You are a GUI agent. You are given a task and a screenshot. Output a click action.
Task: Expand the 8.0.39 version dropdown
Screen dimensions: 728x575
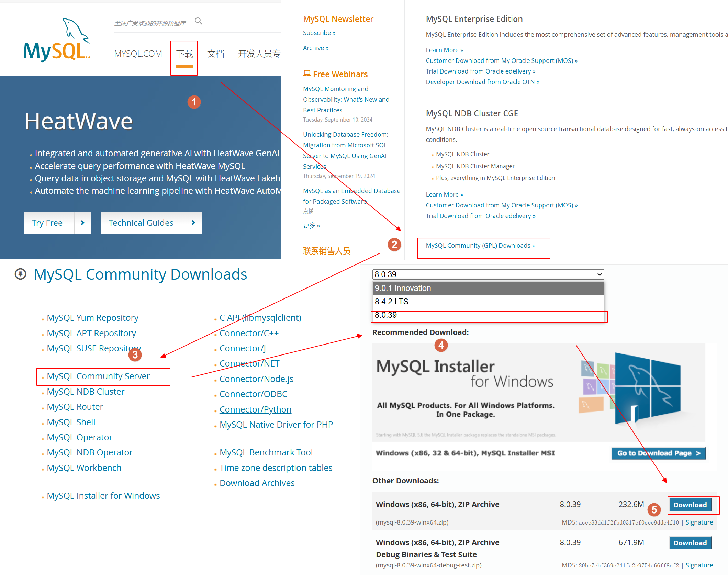click(488, 274)
